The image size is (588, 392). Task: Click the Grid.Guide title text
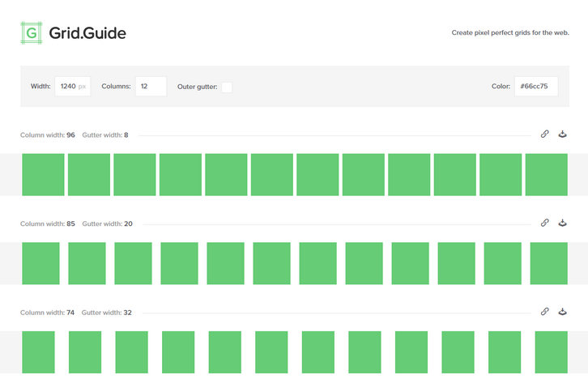pos(87,34)
